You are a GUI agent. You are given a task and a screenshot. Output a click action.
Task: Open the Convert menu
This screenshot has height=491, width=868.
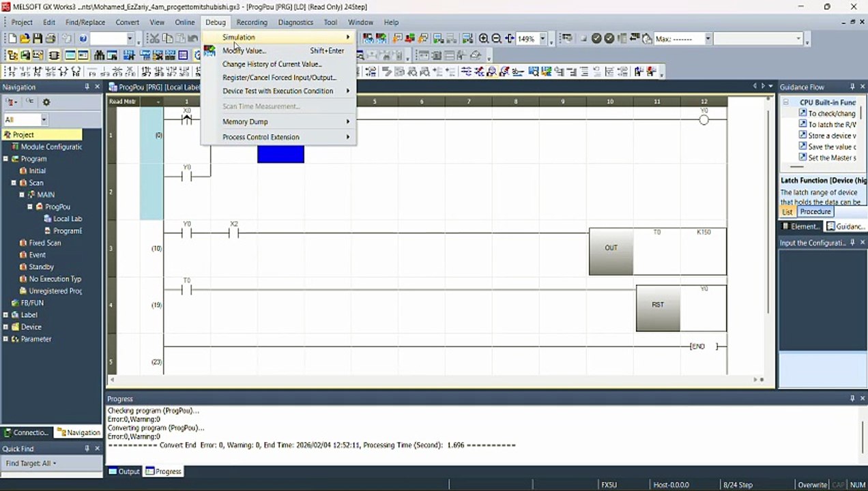pos(127,22)
